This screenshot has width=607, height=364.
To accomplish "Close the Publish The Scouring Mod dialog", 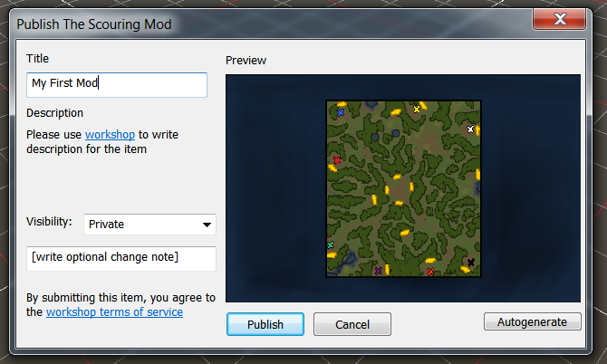I will pos(559,19).
